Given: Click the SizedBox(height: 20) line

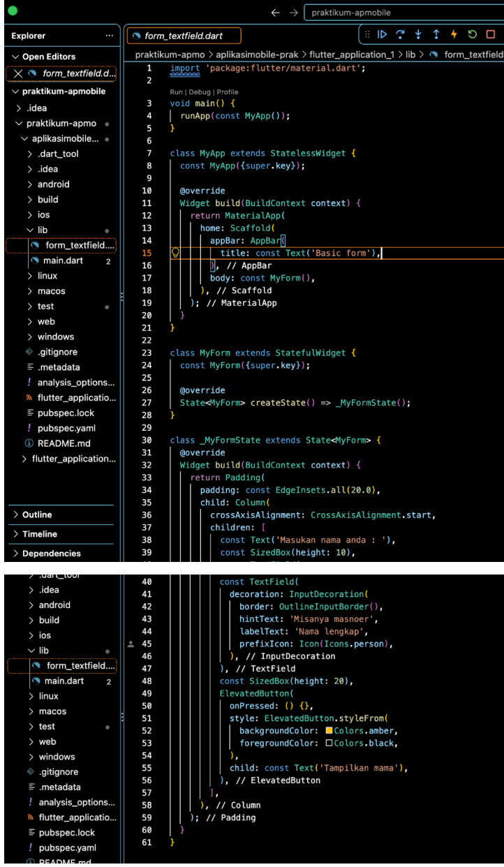Looking at the screenshot, I should 287,681.
